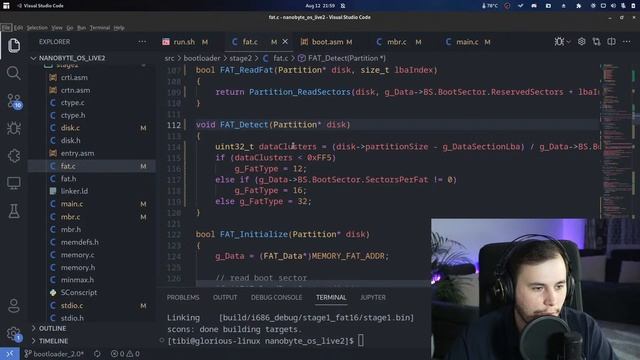Open the View menu
Viewport: 640px width, 360px height.
[57, 28]
